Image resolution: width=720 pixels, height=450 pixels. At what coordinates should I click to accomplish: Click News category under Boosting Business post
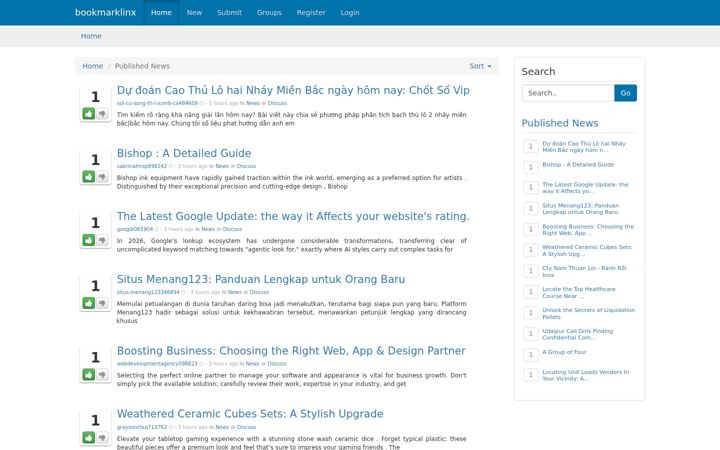253,364
